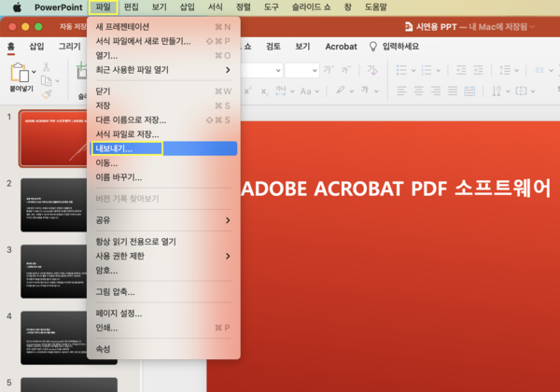Clear all formatting with the eraser icon
Viewport: 560px width, 392px height.
point(372,70)
